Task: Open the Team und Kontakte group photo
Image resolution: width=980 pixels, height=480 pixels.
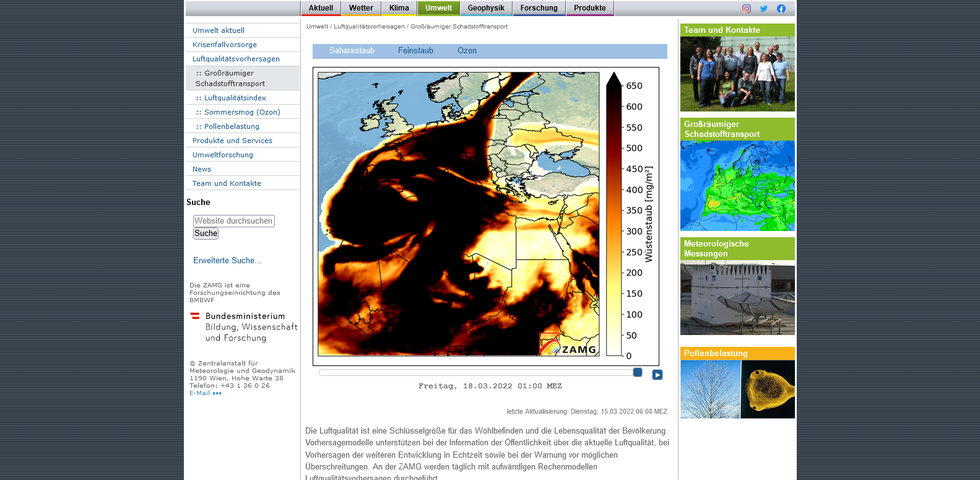Action: tap(737, 74)
